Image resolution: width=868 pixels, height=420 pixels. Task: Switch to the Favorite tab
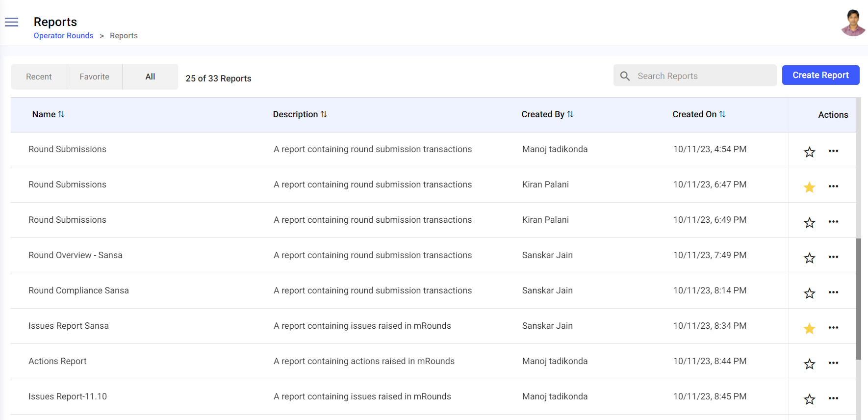click(95, 77)
